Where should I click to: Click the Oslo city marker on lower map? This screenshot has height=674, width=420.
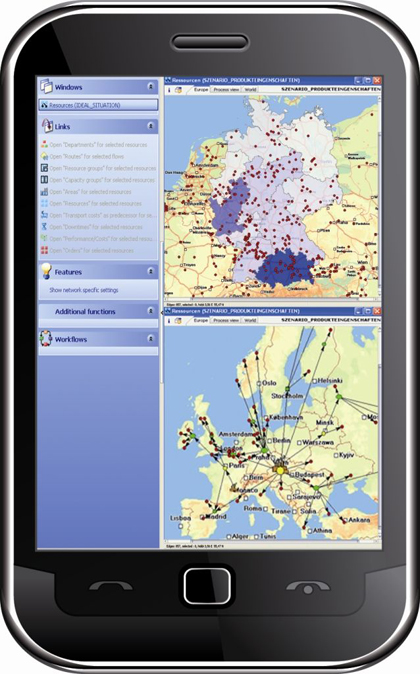point(259,383)
